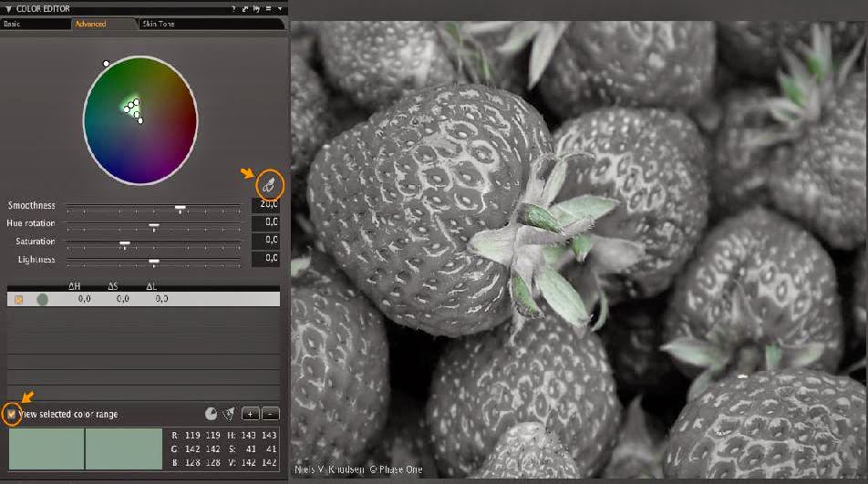Select the color picker eyedropper tool
Screen dimensions: 868x484
(x=269, y=185)
